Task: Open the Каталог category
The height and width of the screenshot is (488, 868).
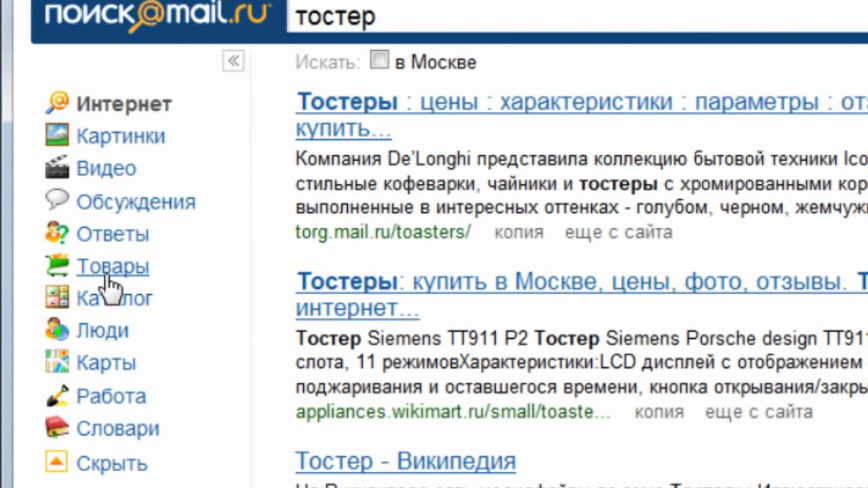Action: pyautogui.click(x=115, y=298)
